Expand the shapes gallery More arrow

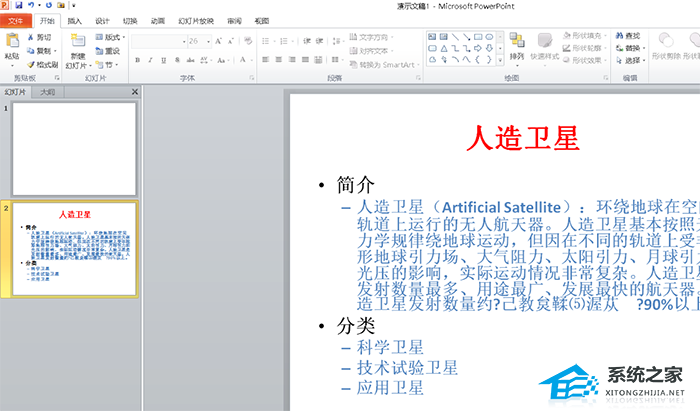500,59
